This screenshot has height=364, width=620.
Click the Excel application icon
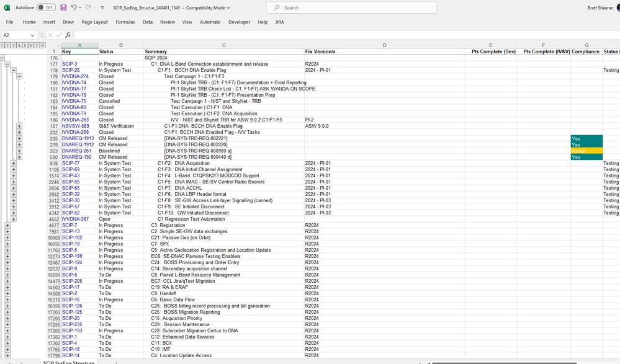[x=7, y=7]
